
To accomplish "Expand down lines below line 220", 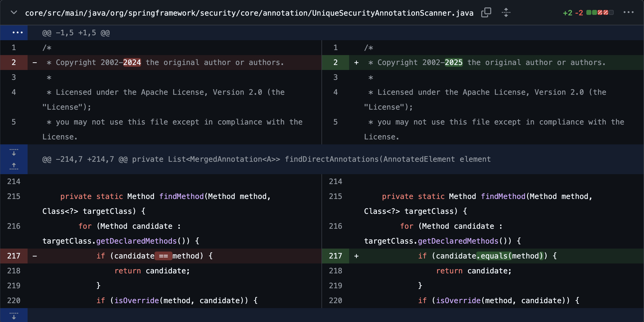I will click(14, 316).
